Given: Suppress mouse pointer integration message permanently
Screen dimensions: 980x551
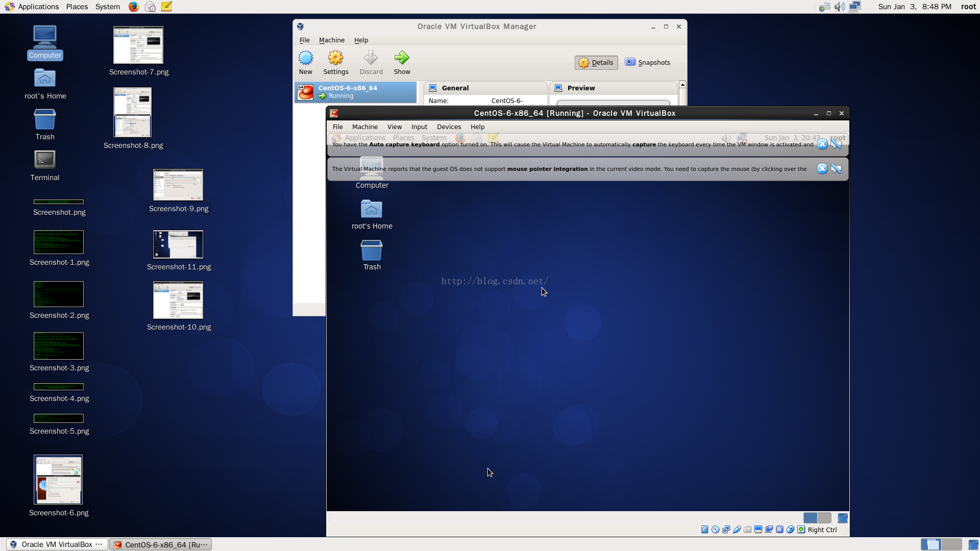Looking at the screenshot, I should [837, 169].
